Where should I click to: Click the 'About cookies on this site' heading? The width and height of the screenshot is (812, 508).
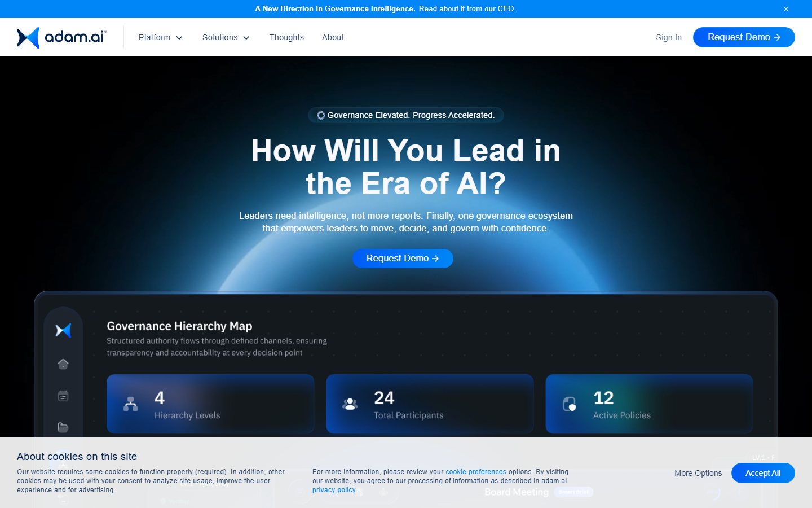point(77,457)
